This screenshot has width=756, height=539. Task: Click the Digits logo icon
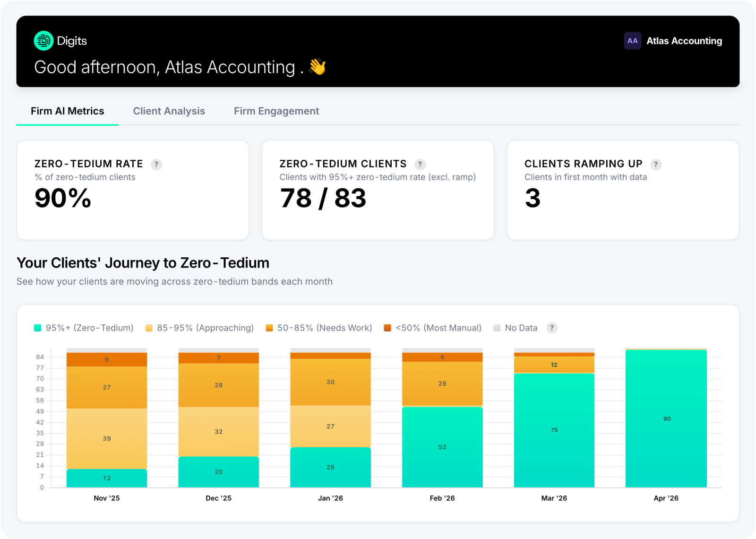tap(43, 41)
